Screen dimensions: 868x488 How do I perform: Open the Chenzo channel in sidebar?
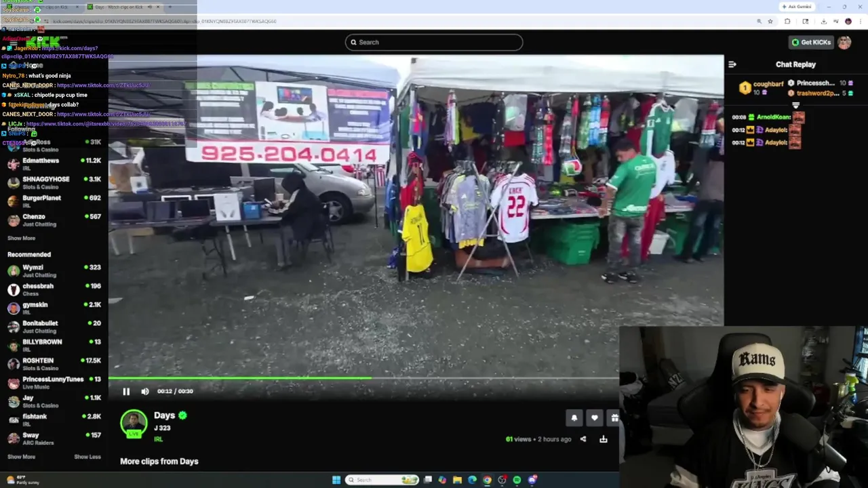tap(54, 220)
